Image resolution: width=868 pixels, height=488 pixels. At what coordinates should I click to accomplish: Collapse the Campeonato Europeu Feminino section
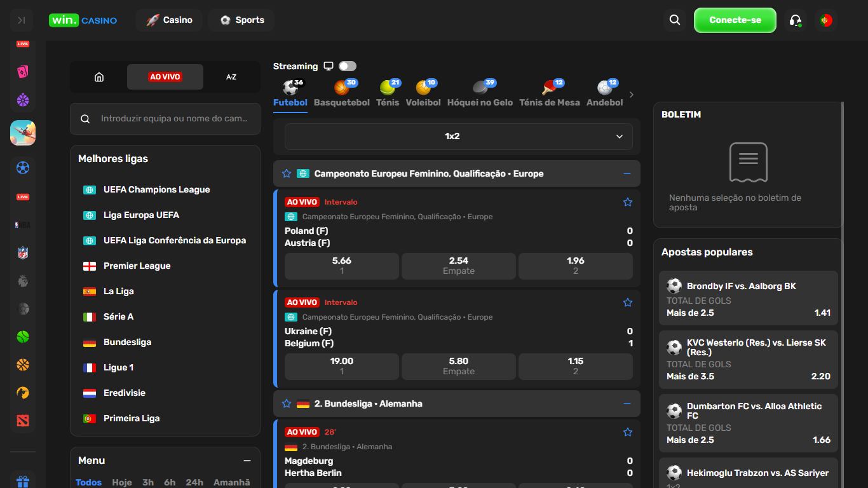coord(627,173)
